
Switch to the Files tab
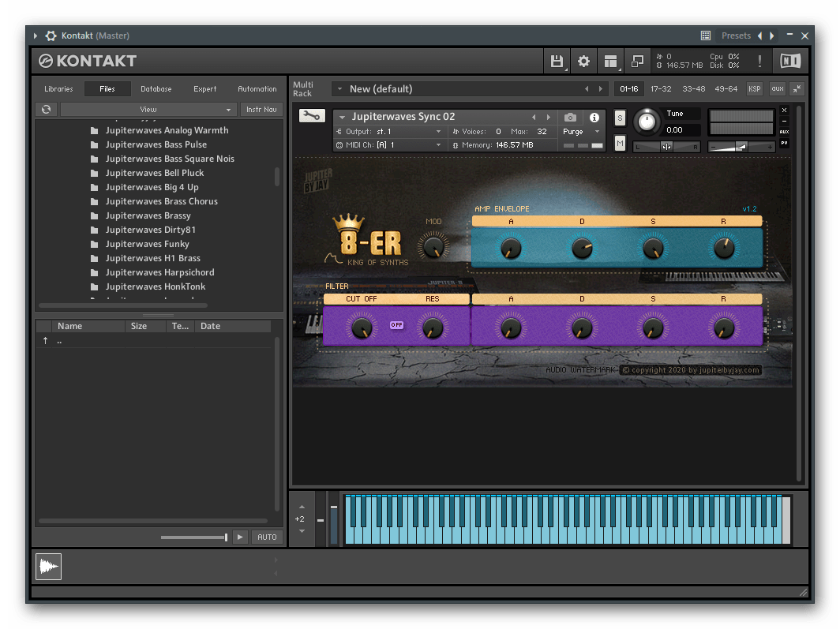[x=107, y=89]
